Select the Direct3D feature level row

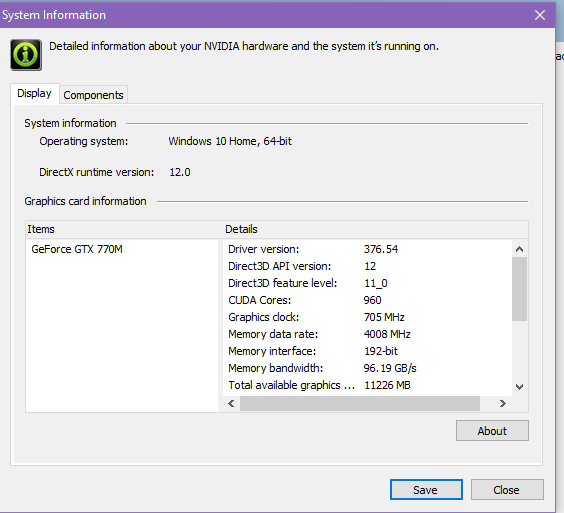click(x=367, y=283)
